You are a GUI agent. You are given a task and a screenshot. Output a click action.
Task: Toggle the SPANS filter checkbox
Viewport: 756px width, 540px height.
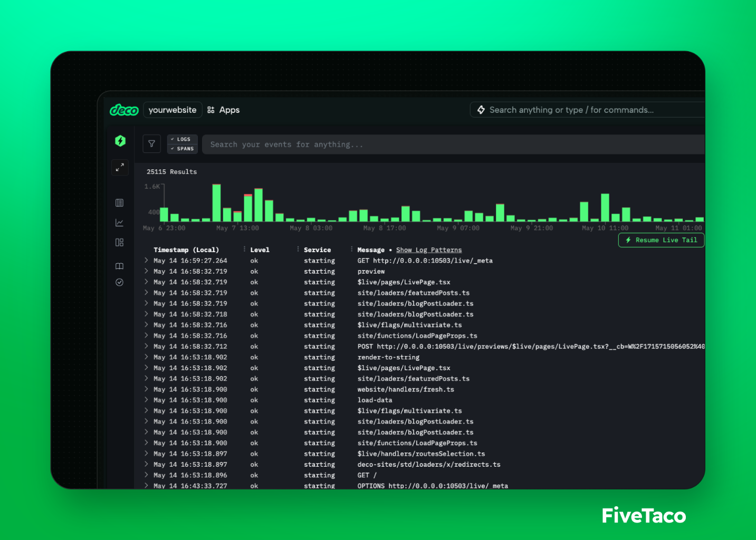[183, 149]
